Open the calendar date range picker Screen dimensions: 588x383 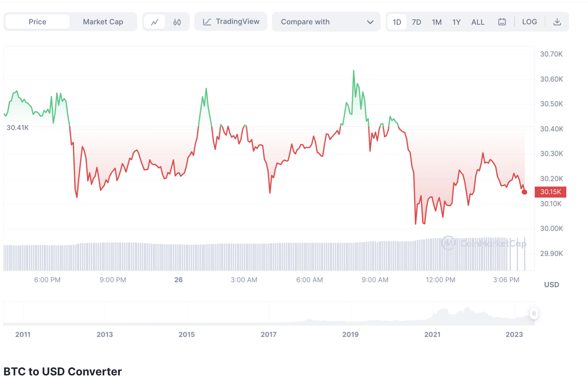502,22
